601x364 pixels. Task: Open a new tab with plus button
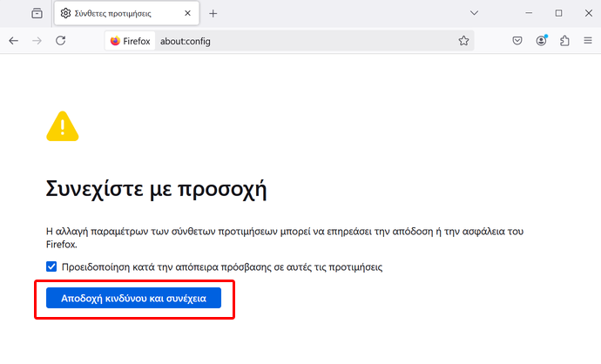pyautogui.click(x=213, y=13)
